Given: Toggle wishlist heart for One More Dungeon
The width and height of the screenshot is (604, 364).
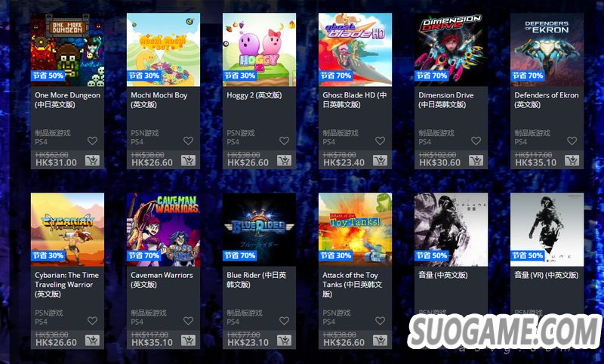Looking at the screenshot, I should pos(92,141).
